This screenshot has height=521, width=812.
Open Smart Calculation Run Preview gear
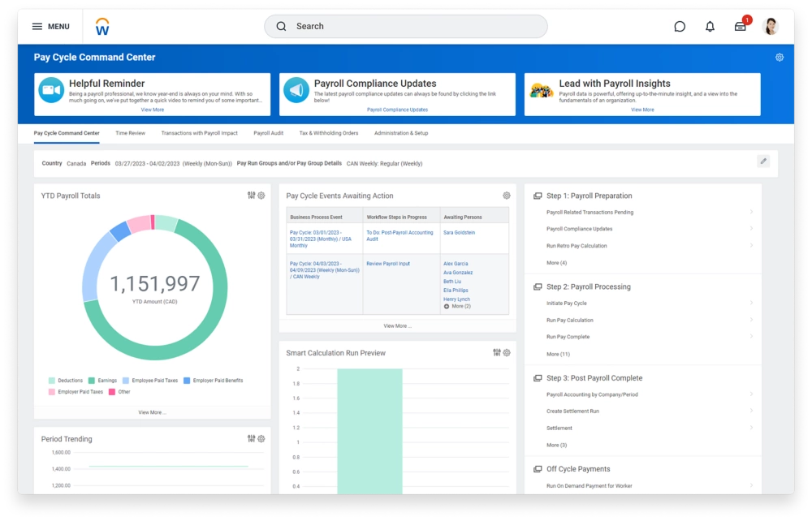click(x=507, y=353)
